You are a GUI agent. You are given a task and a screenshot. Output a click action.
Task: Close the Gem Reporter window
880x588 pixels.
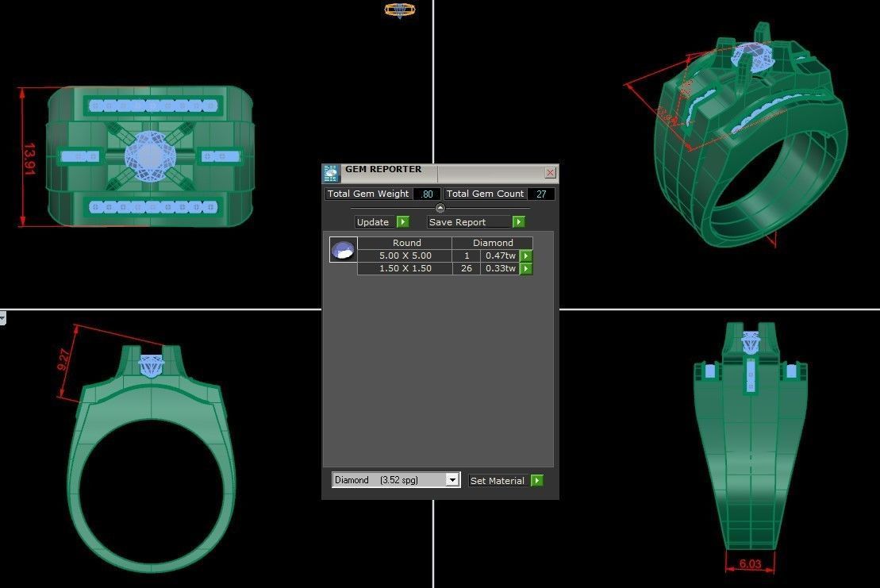(550, 173)
